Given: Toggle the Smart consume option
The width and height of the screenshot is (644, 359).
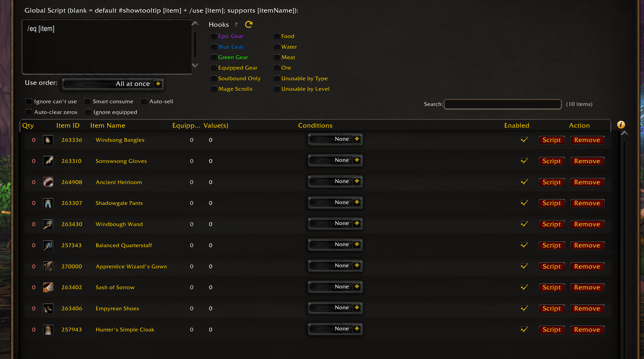Looking at the screenshot, I should point(87,101).
